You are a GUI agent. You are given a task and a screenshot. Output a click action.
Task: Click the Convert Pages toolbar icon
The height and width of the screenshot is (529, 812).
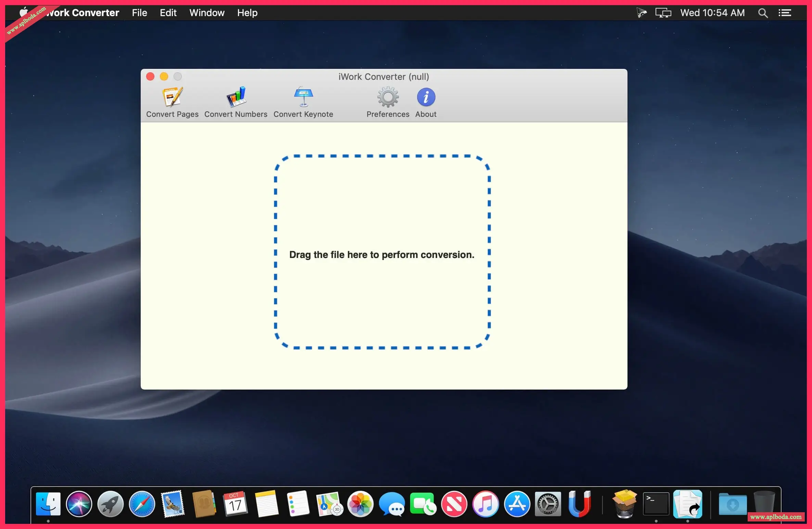(172, 97)
